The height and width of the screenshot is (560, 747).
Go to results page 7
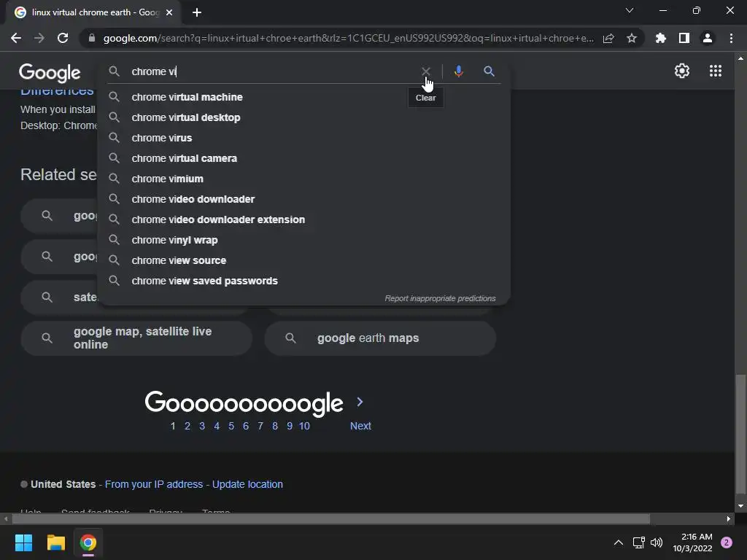pos(260,426)
